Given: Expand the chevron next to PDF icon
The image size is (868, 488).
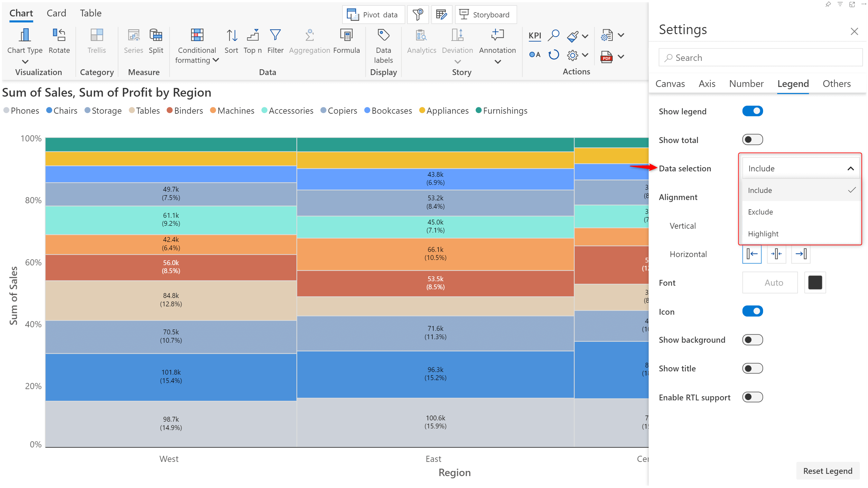Looking at the screenshot, I should pyautogui.click(x=621, y=56).
